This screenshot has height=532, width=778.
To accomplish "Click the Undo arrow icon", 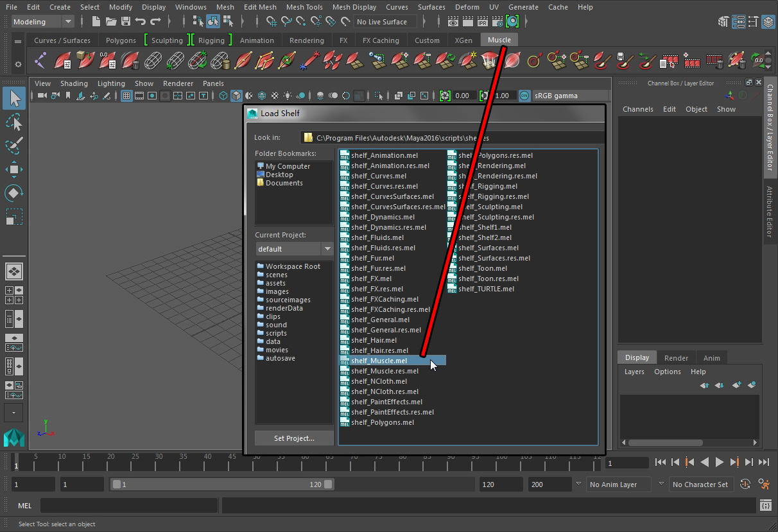I will point(141,22).
